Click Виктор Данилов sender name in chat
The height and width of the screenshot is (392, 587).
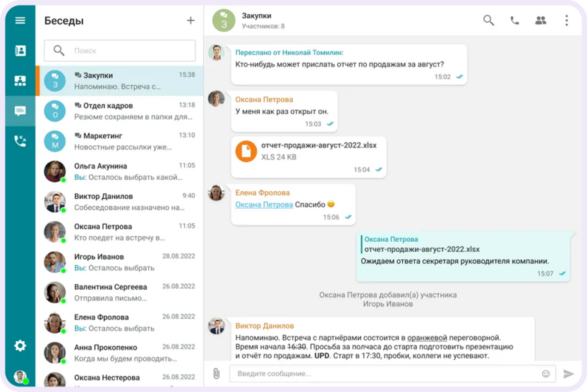pyautogui.click(x=265, y=326)
